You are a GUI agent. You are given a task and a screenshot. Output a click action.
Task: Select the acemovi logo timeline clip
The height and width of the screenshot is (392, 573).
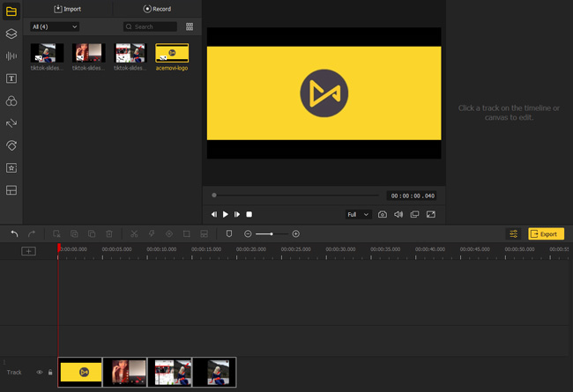tap(80, 372)
